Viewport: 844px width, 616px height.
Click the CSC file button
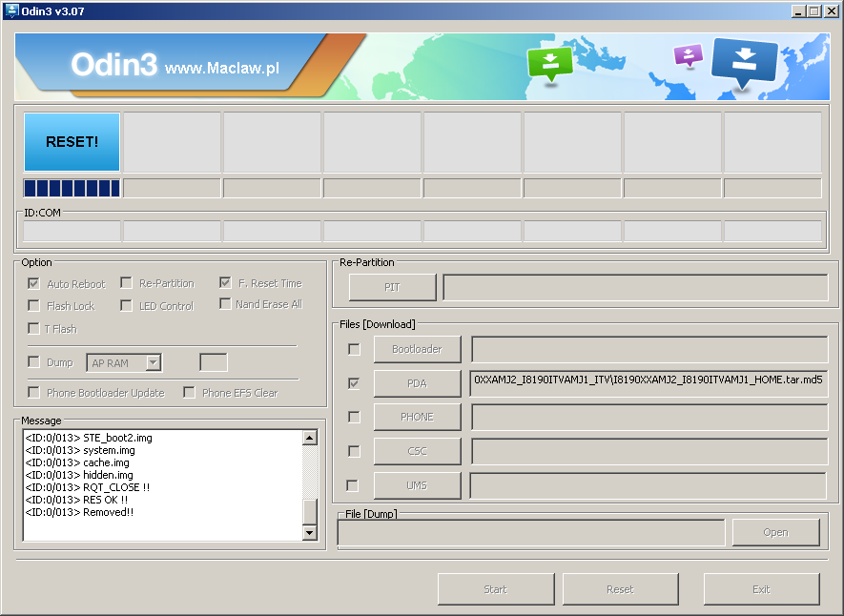click(x=417, y=451)
